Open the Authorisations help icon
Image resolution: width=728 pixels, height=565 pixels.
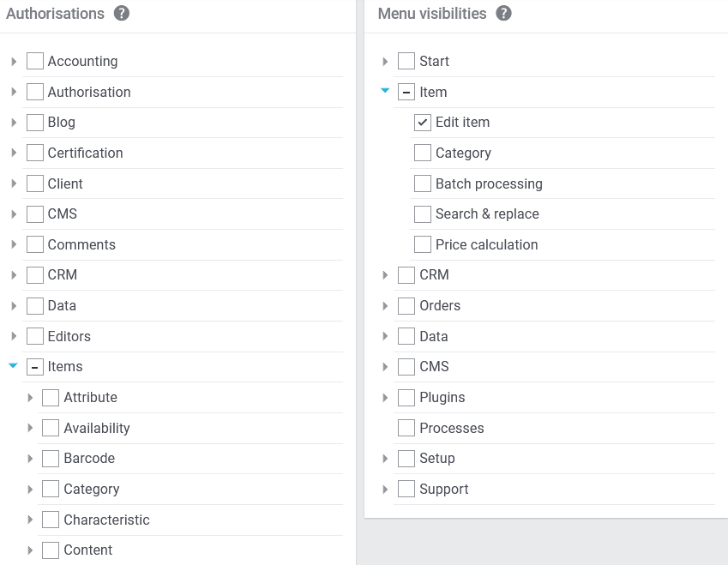pyautogui.click(x=122, y=14)
